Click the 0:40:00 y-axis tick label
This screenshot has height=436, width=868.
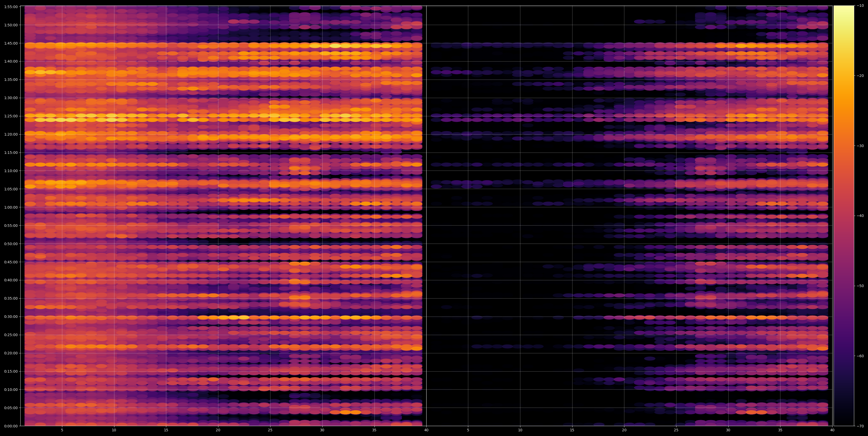(x=11, y=280)
